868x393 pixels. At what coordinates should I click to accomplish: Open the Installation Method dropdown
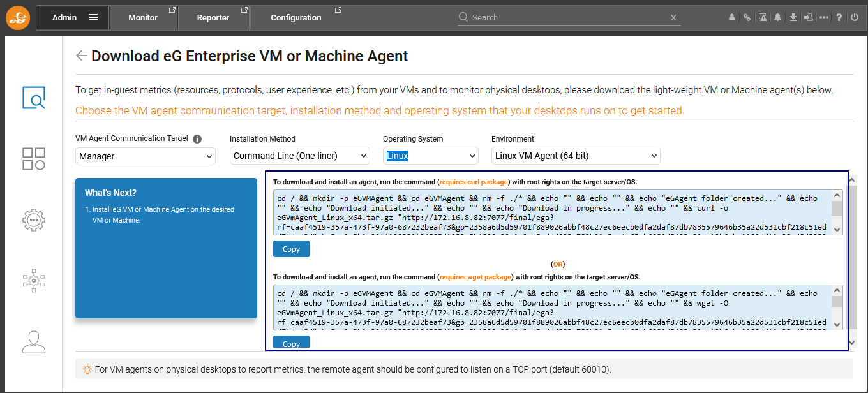[300, 156]
